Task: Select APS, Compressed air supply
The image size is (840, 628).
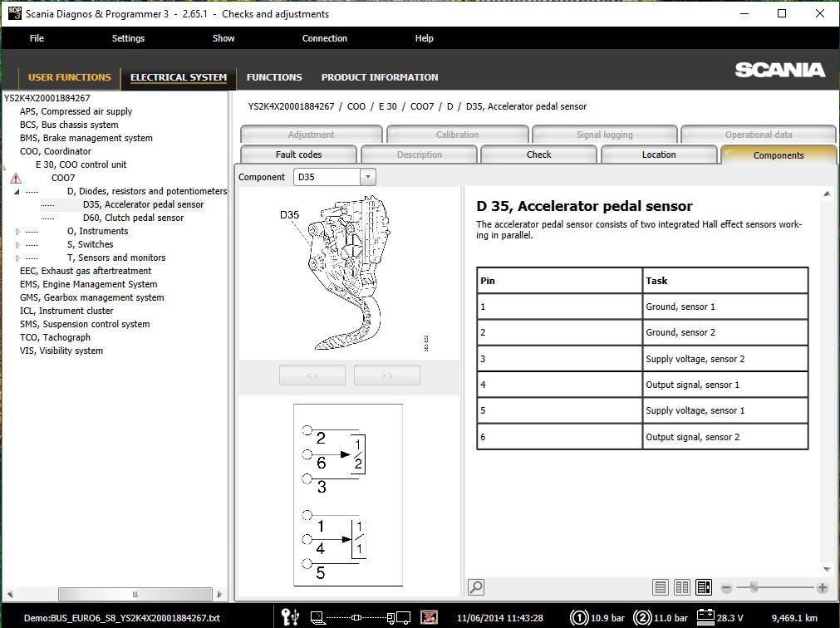Action: (x=76, y=111)
